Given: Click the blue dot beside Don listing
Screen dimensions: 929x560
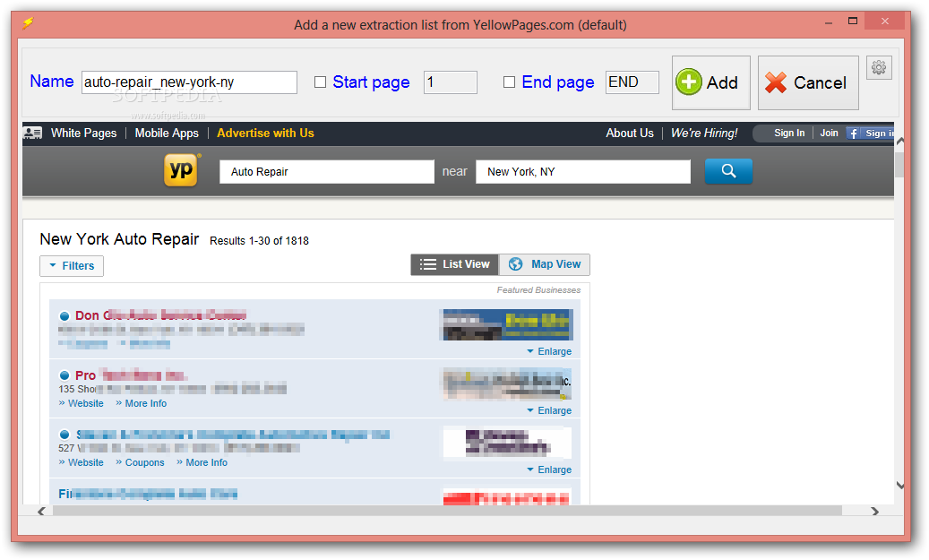Looking at the screenshot, I should click(x=65, y=316).
